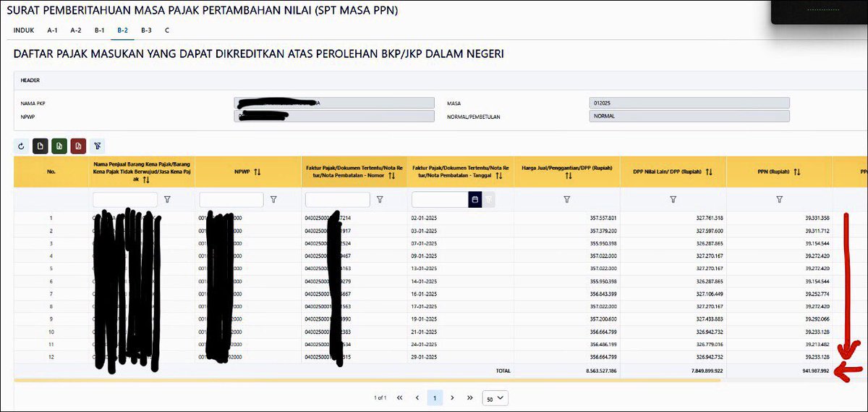This screenshot has height=412, width=868.
Task: Click the No. column header
Action: click(x=51, y=172)
